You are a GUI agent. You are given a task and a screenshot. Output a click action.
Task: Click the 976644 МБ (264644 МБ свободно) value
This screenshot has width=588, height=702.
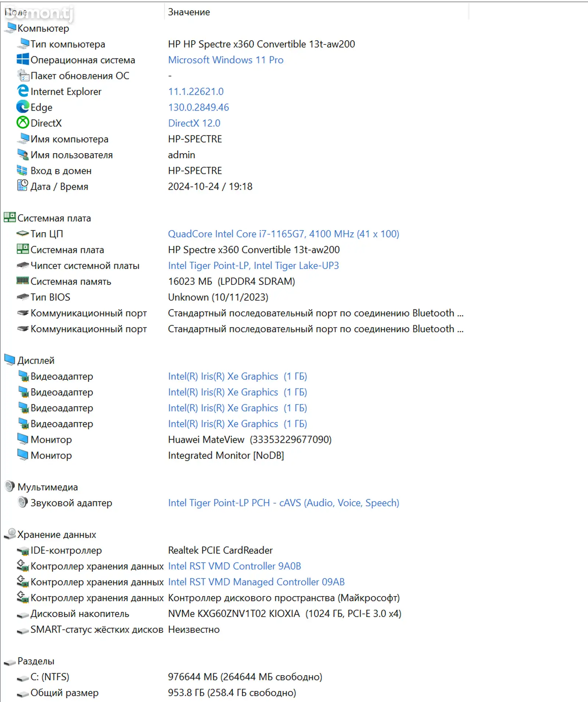click(245, 677)
